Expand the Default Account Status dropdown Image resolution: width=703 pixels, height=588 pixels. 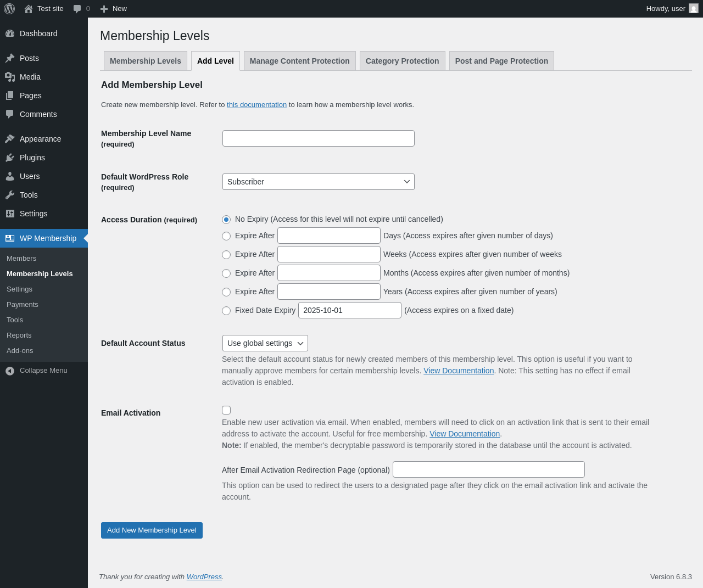(x=265, y=343)
